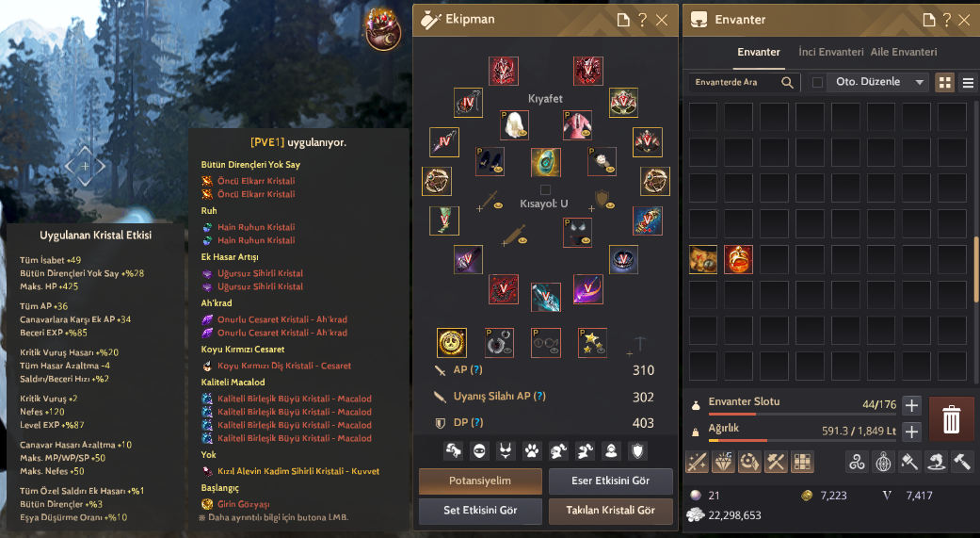Expand inventory slots with the plus button

pyautogui.click(x=911, y=405)
